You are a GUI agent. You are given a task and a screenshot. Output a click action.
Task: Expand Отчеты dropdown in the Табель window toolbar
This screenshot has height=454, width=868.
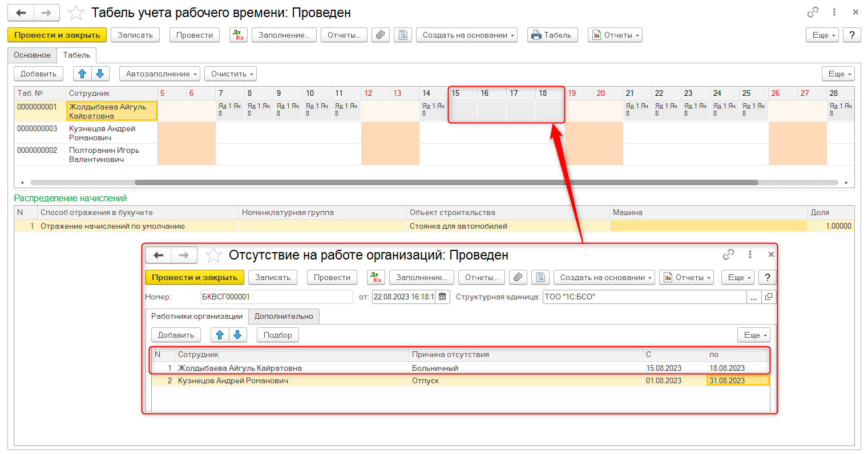pos(615,35)
